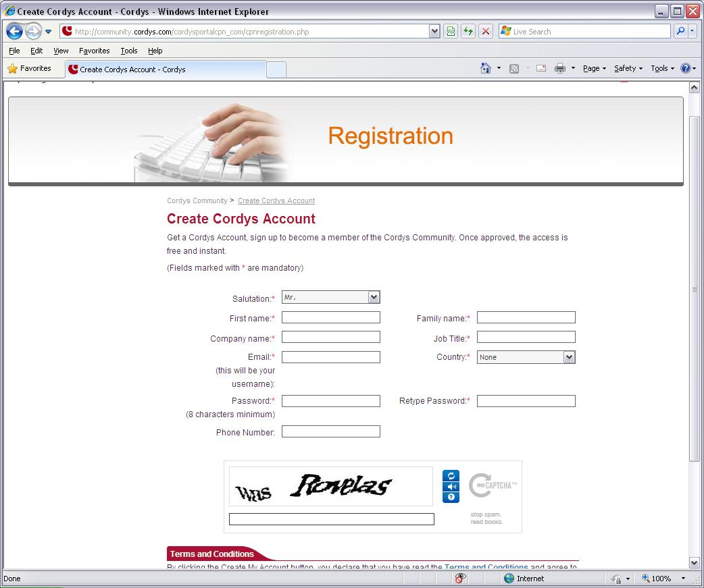Click the Create Cordys Account breadcrumb link

tap(276, 201)
